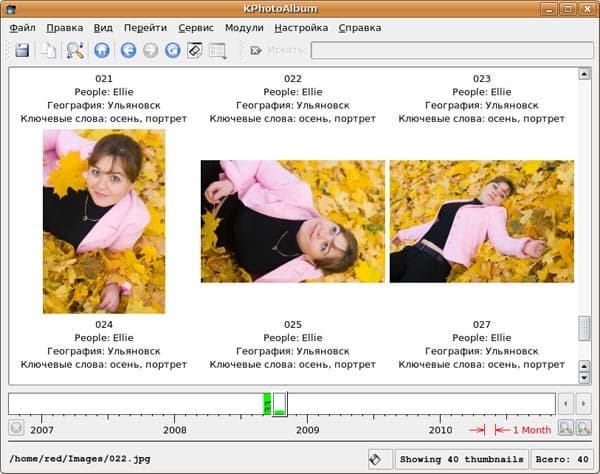Viewport: 600px width, 474px height.
Task: Open the Файл menu
Action: [22, 28]
